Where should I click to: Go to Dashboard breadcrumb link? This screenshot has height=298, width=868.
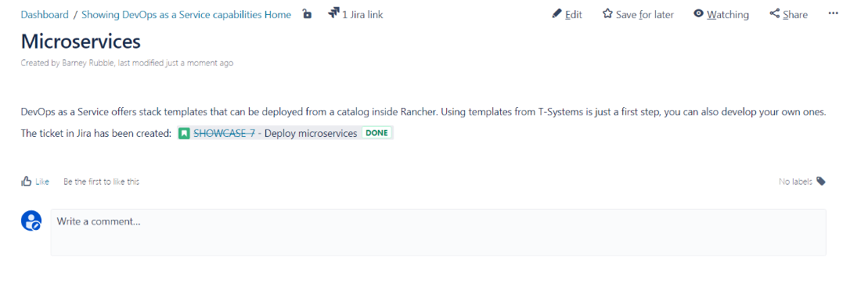(x=45, y=14)
